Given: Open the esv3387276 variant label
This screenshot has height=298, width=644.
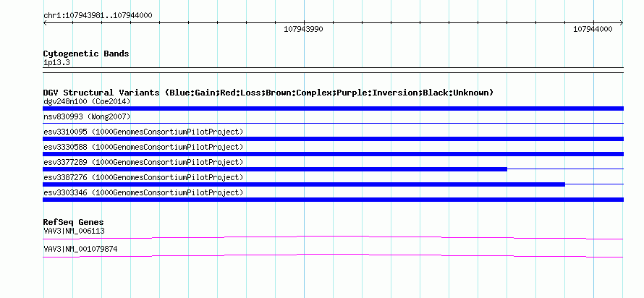Looking at the screenshot, I should pyautogui.click(x=143, y=177).
